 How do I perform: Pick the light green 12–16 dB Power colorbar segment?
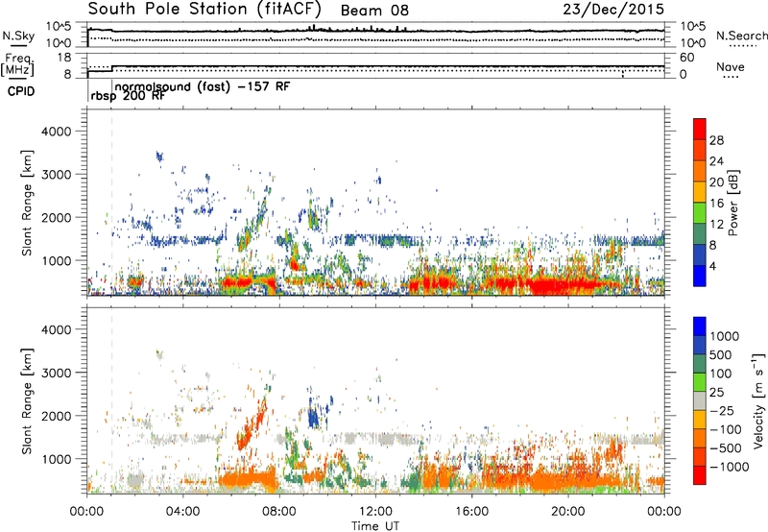pos(700,212)
